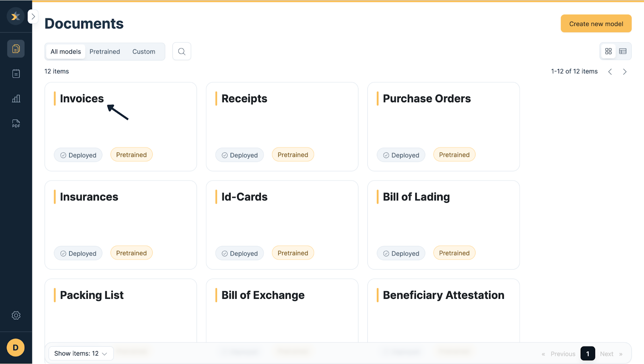
Task: Open the Documents sidebar icon
Action: [16, 49]
